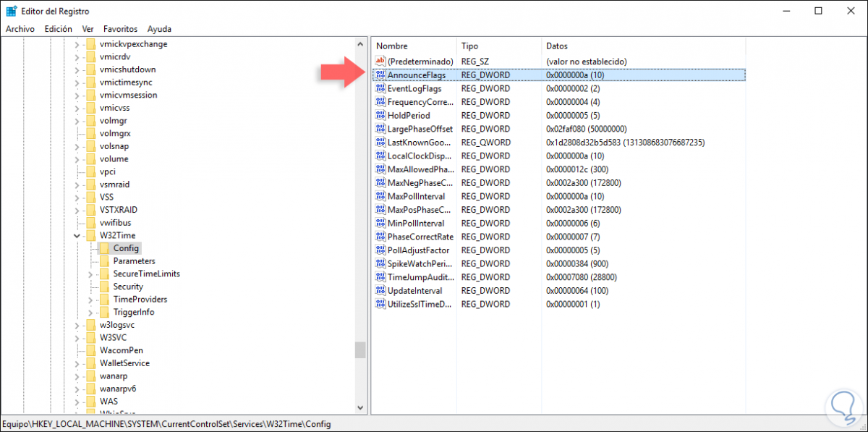
Task: Click the Security folder icon
Action: (x=104, y=287)
